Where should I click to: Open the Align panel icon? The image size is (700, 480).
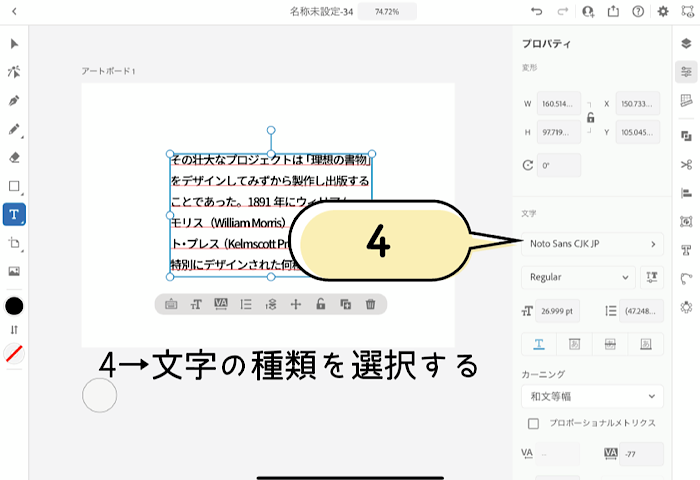687,193
